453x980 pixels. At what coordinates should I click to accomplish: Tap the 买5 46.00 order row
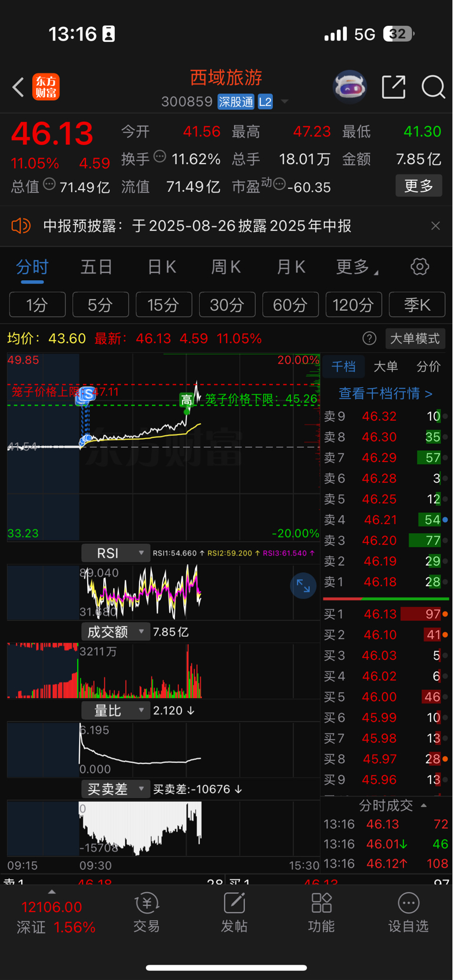[386, 697]
